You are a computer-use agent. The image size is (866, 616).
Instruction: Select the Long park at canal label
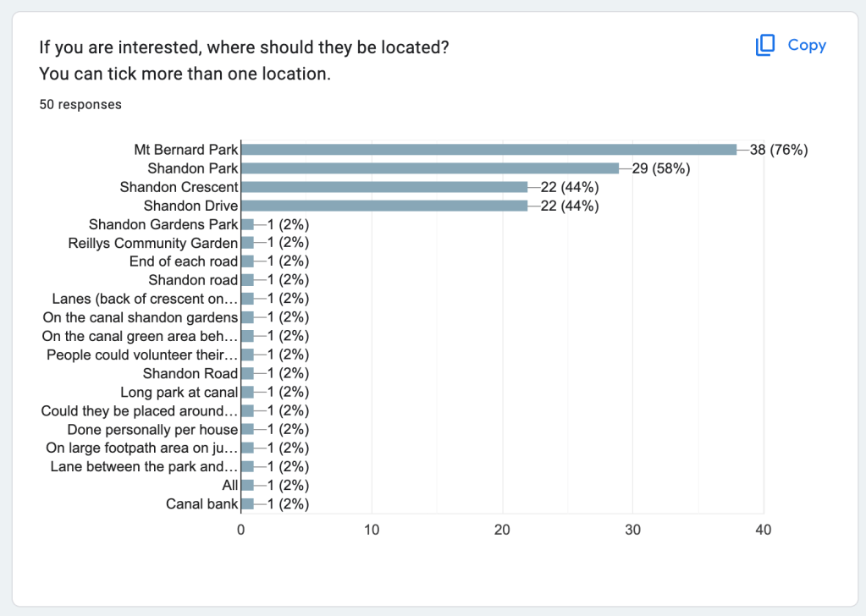point(179,392)
